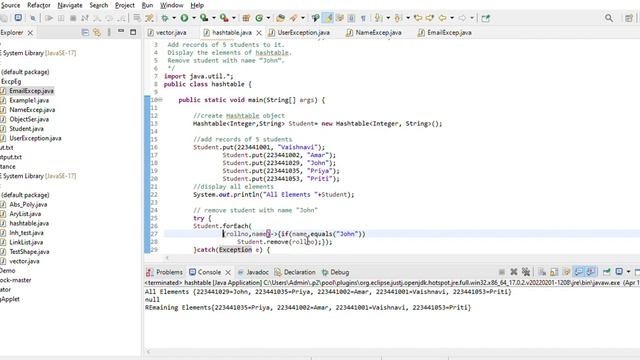Open the Navigate menu
This screenshot has height=360, width=640.
click(x=69, y=5)
